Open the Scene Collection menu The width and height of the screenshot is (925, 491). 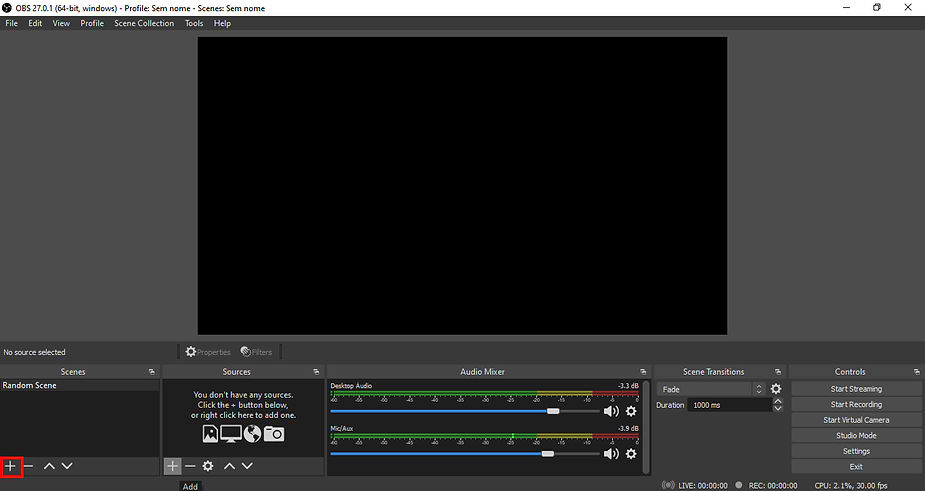tap(144, 23)
